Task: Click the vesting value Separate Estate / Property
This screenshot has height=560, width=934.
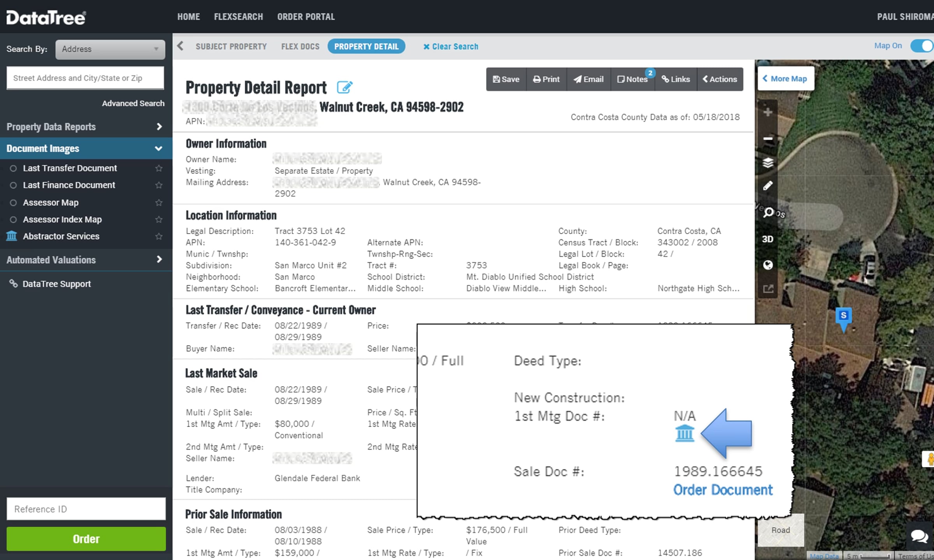Action: pyautogui.click(x=324, y=171)
